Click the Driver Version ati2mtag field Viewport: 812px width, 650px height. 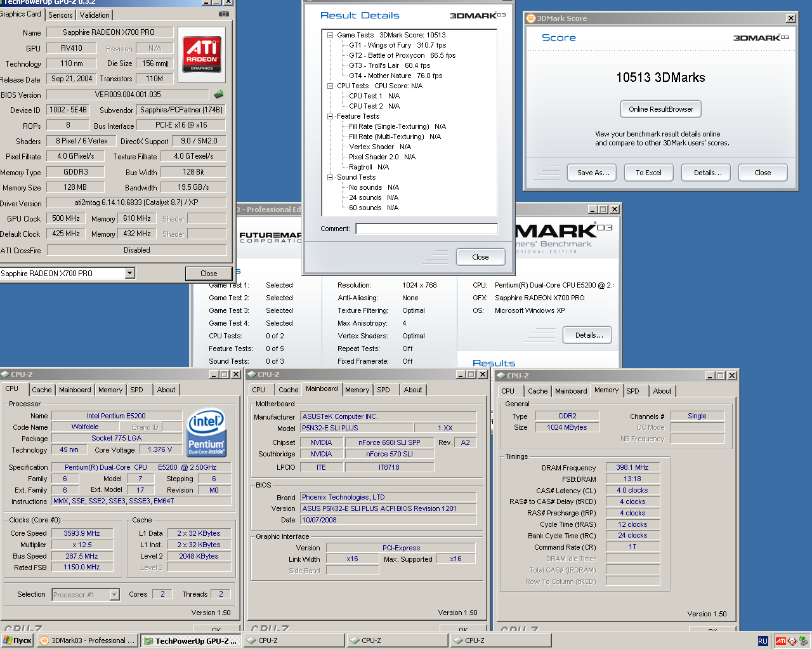(136, 202)
